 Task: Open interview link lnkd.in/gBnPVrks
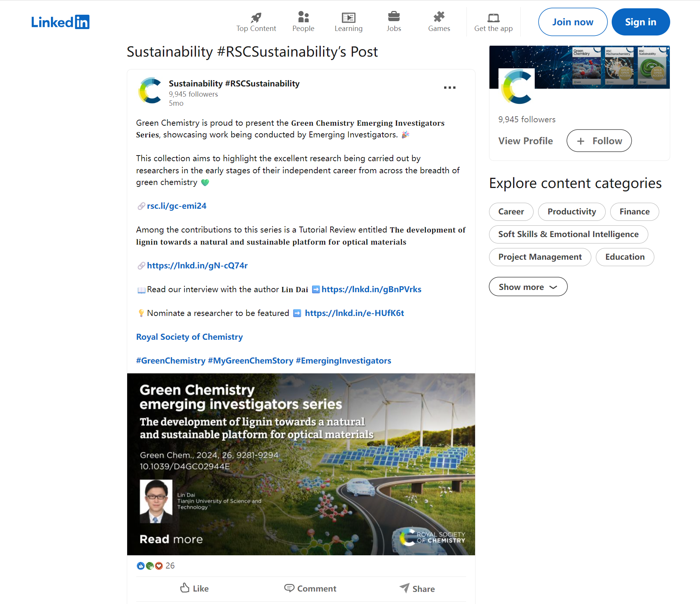click(x=371, y=289)
